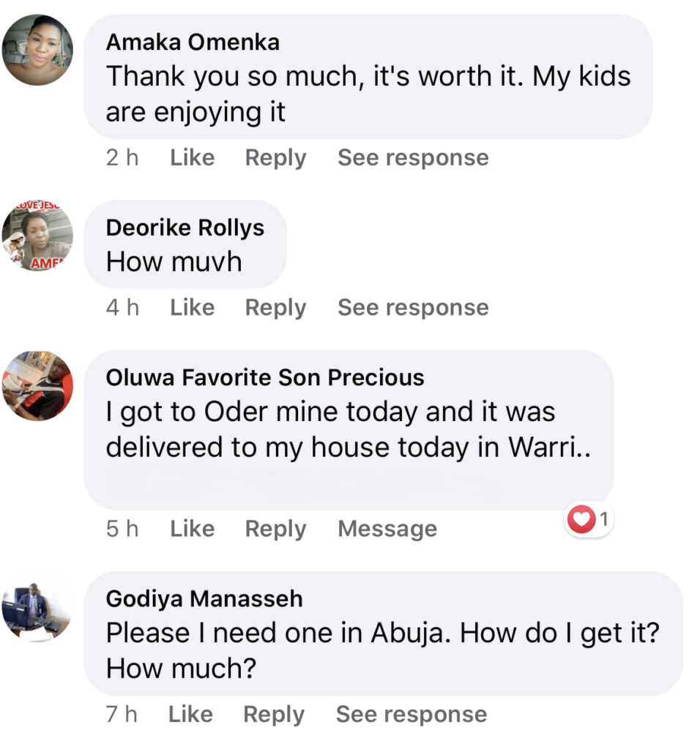
Task: Expand responses under Deorike Rollys' comment
Action: [413, 307]
